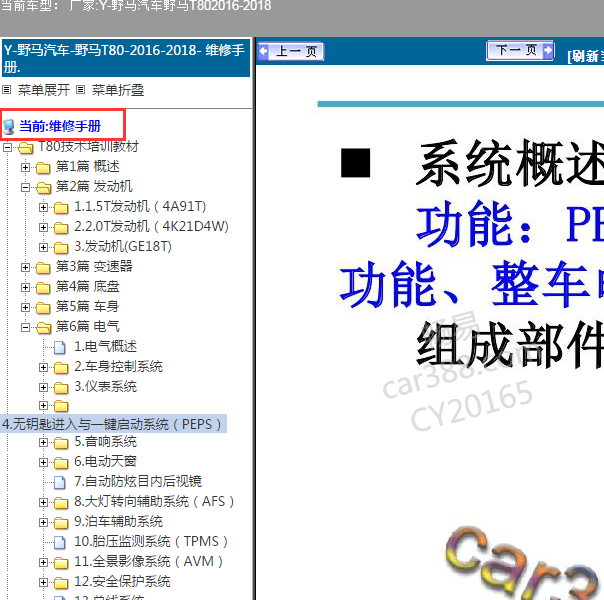Image resolution: width=604 pixels, height=600 pixels.
Task: Click folder icon of 11.全景影像系统
Action: pos(61,563)
